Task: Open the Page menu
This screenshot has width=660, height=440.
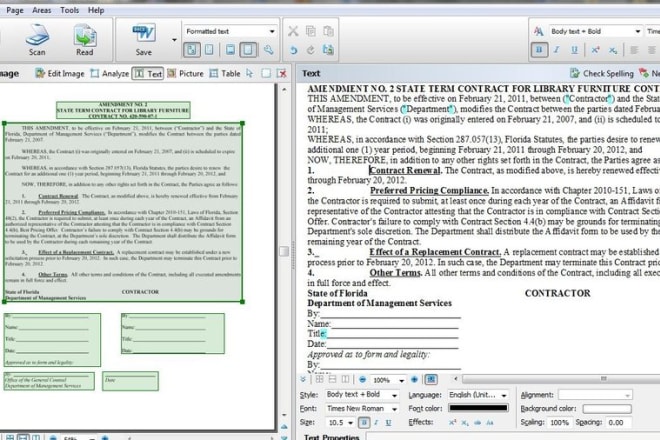Action: tap(15, 10)
